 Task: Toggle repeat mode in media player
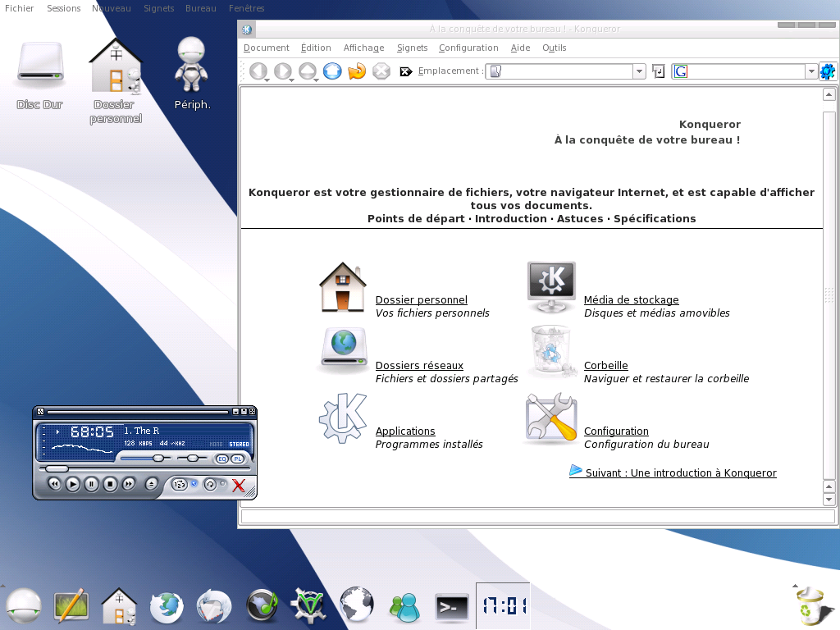tap(210, 484)
